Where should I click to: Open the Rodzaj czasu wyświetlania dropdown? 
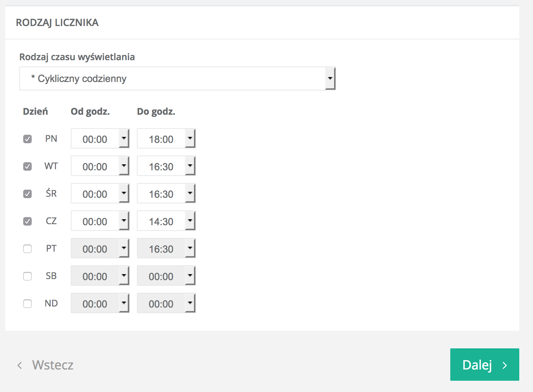point(177,78)
